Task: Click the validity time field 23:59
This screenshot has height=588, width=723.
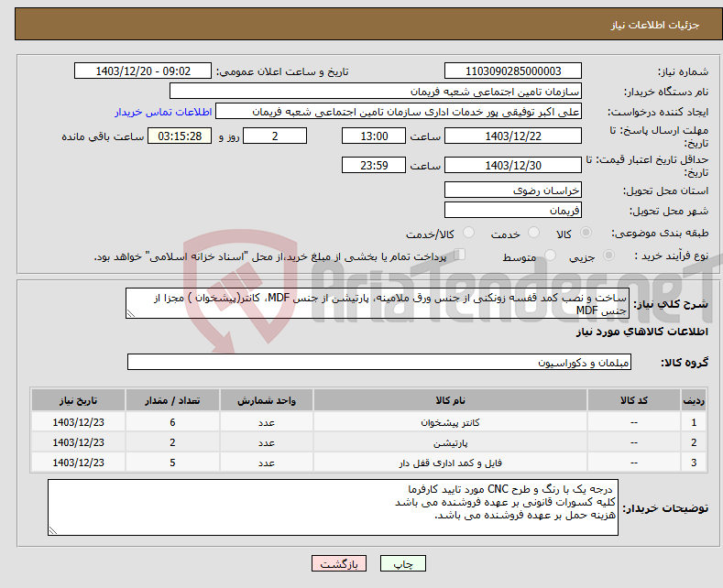Action: click(374, 165)
